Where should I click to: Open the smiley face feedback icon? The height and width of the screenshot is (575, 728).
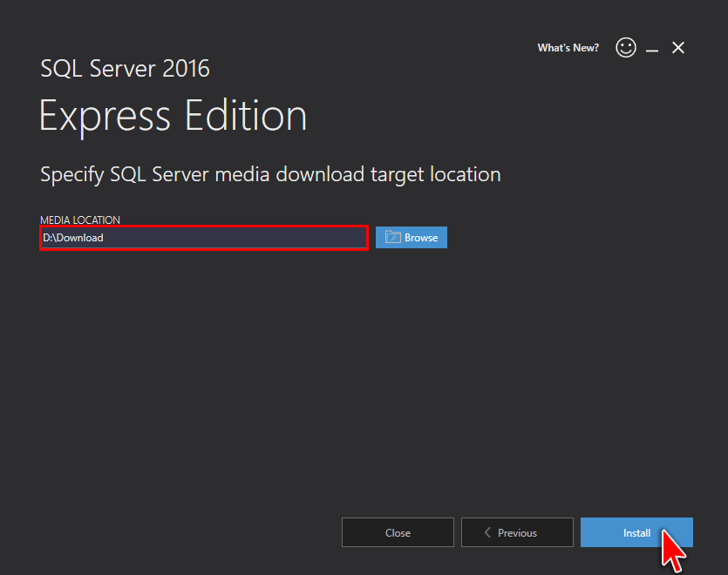(625, 47)
